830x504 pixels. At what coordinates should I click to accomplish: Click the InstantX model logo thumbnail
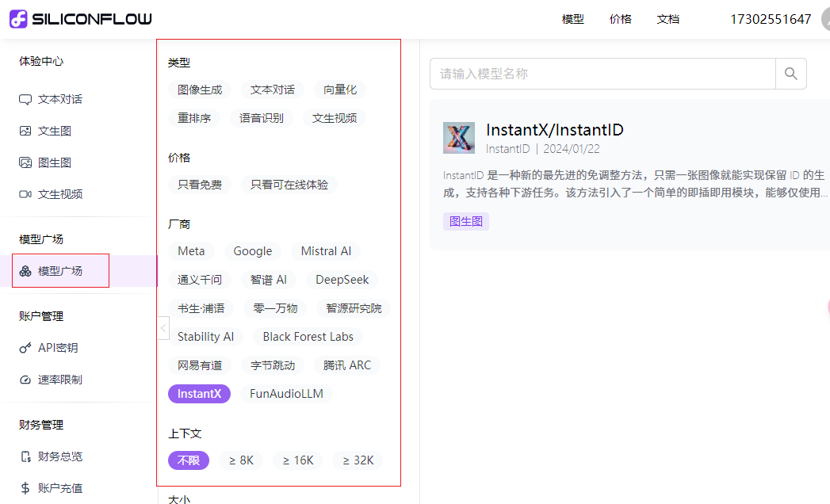(x=459, y=138)
